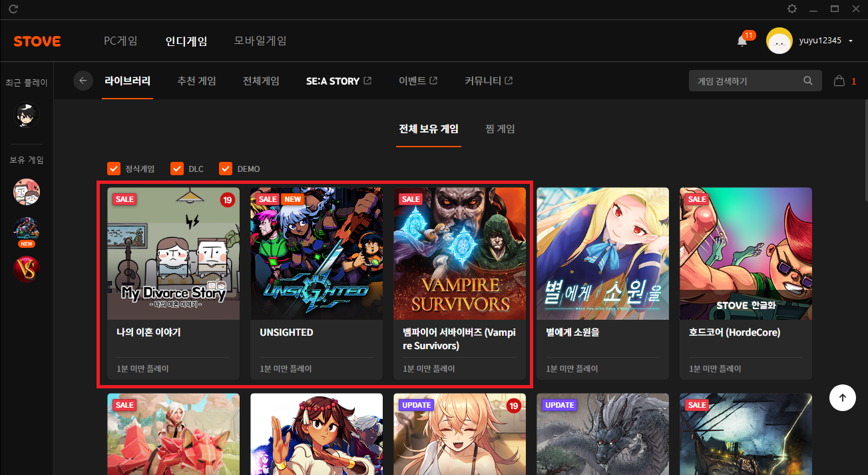Click the search magnifier icon
The height and width of the screenshot is (475, 868).
pyautogui.click(x=808, y=81)
